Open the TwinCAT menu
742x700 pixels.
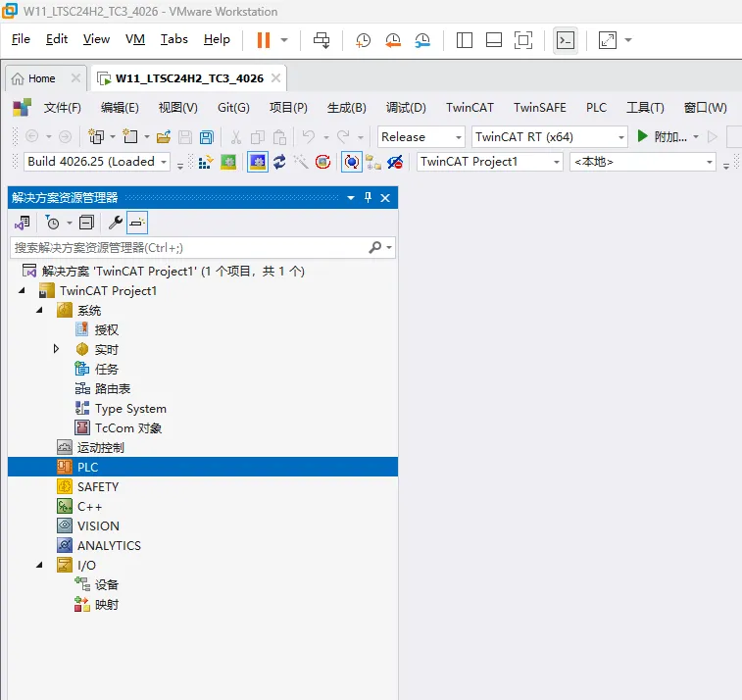pyautogui.click(x=470, y=108)
